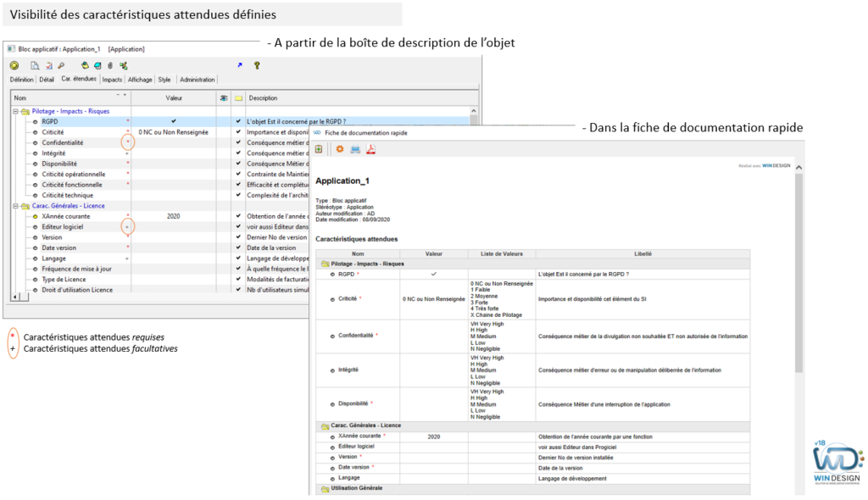The image size is (868, 500).
Task: Switch to the Détail tab
Action: (x=47, y=80)
